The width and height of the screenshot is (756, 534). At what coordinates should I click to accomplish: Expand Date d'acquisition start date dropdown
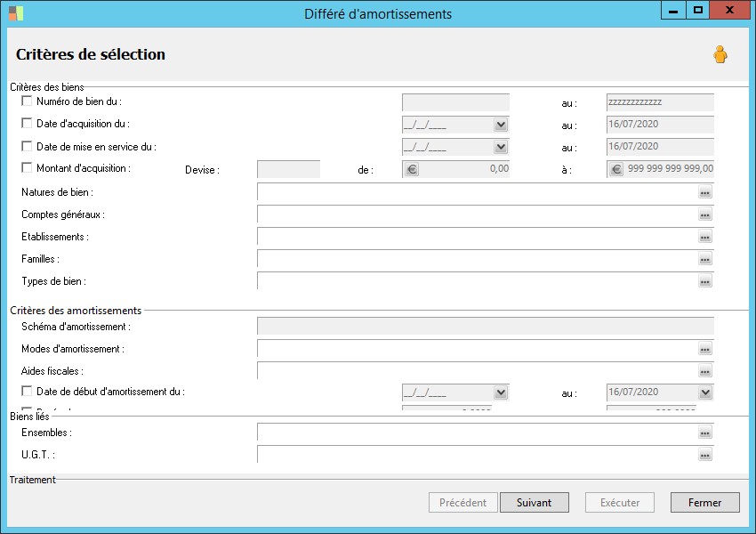click(501, 125)
